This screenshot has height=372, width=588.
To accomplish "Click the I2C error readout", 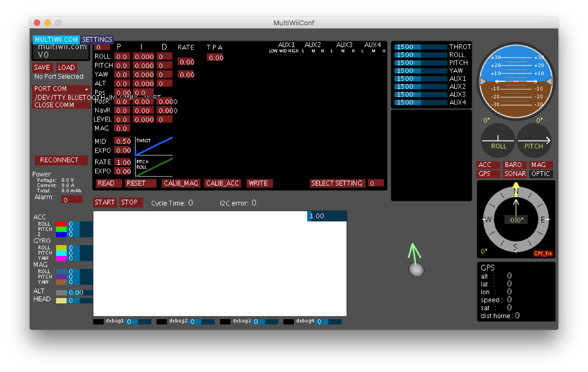I will tap(238, 203).
